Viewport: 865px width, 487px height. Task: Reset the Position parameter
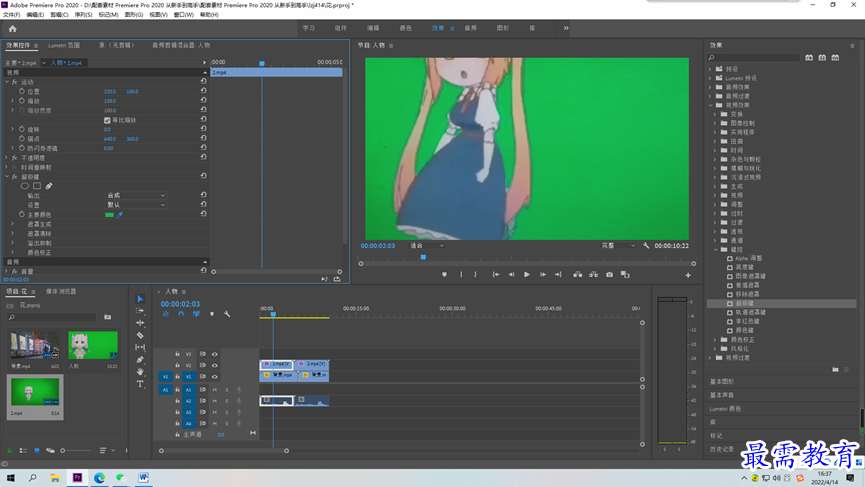click(x=204, y=91)
